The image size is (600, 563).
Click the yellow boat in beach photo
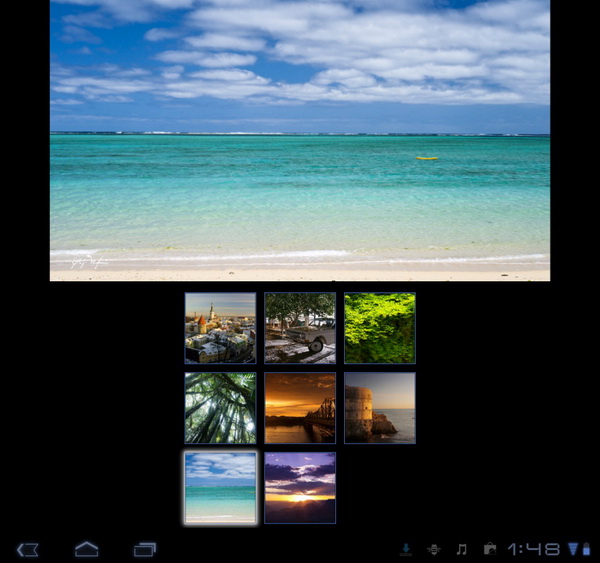click(x=427, y=158)
